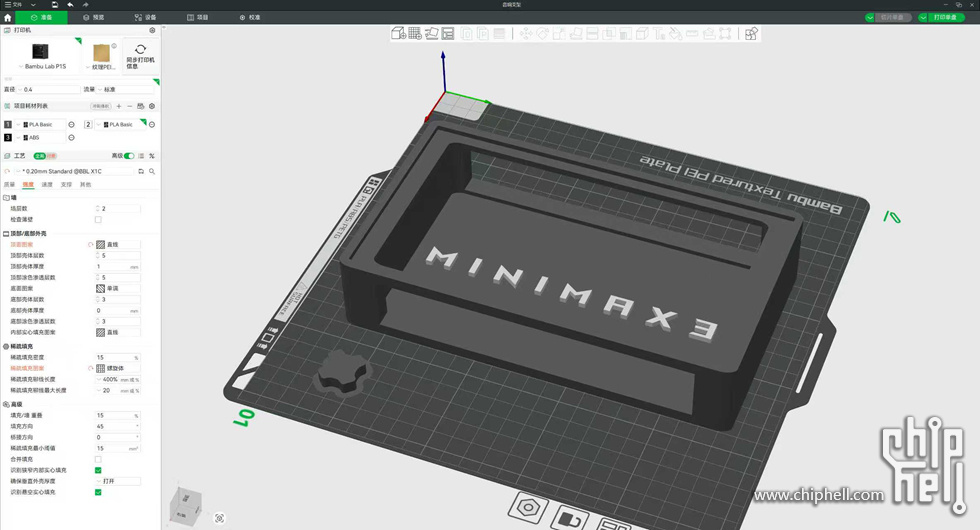Toggle the 高级 advanced mode switch

click(129, 156)
